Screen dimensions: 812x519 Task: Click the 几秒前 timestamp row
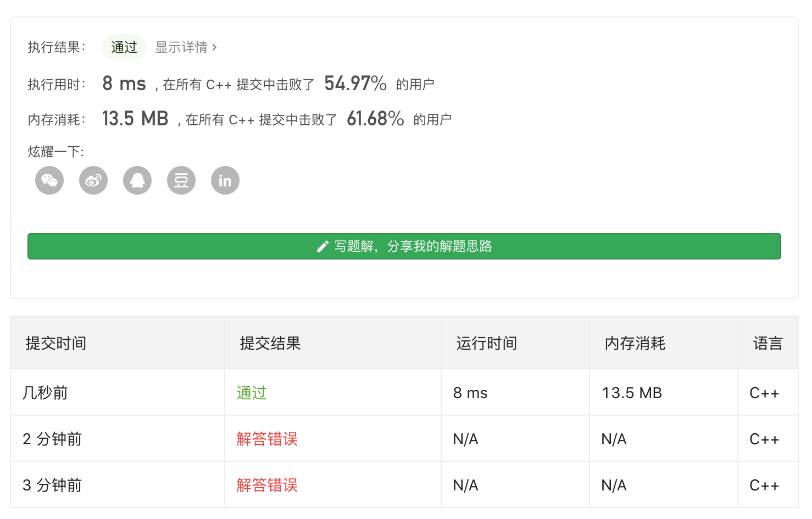[45, 393]
